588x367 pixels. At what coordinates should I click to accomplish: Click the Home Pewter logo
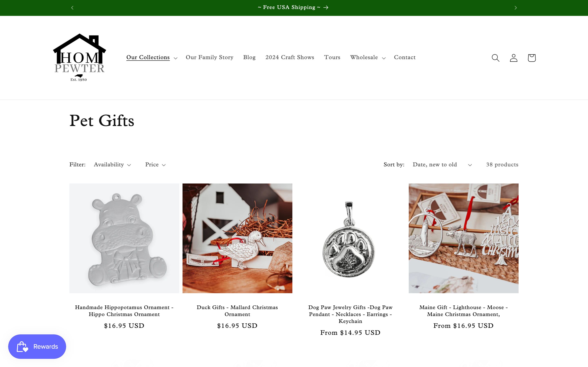[79, 57]
